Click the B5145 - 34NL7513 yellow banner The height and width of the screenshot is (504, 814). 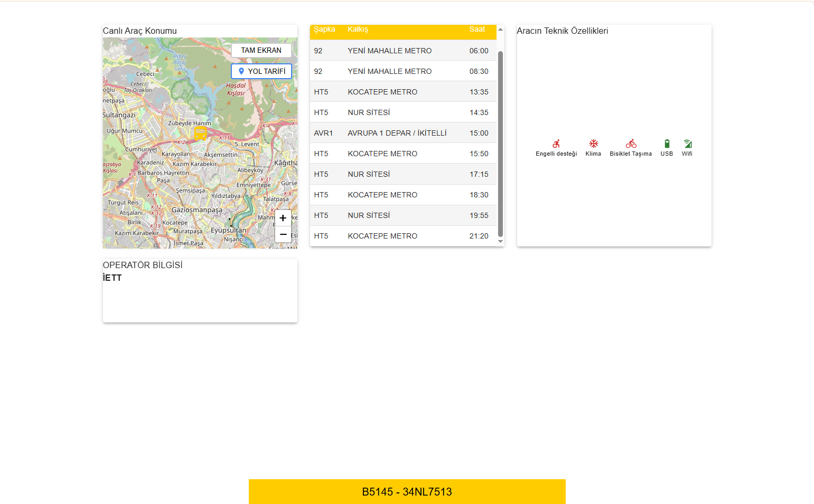(407, 491)
